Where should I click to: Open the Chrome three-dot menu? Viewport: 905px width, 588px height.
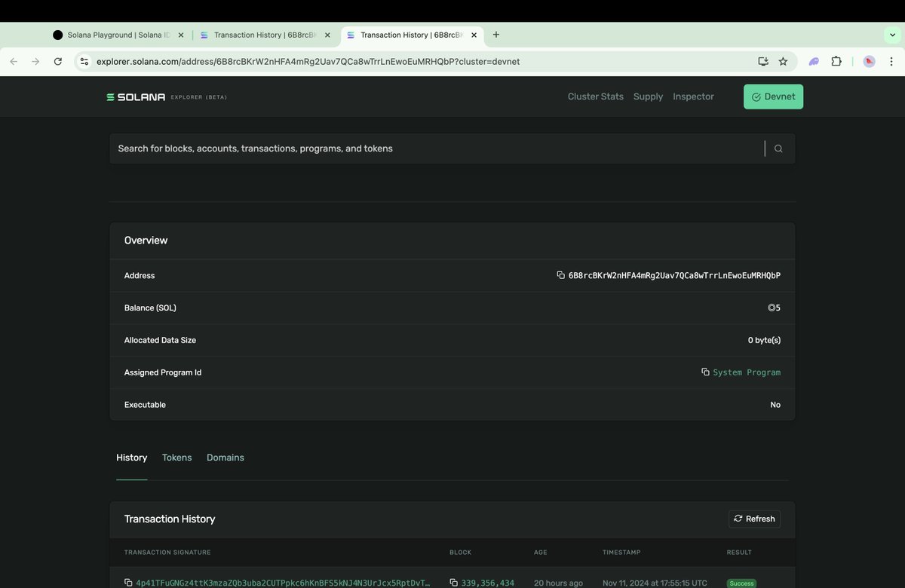(x=891, y=62)
